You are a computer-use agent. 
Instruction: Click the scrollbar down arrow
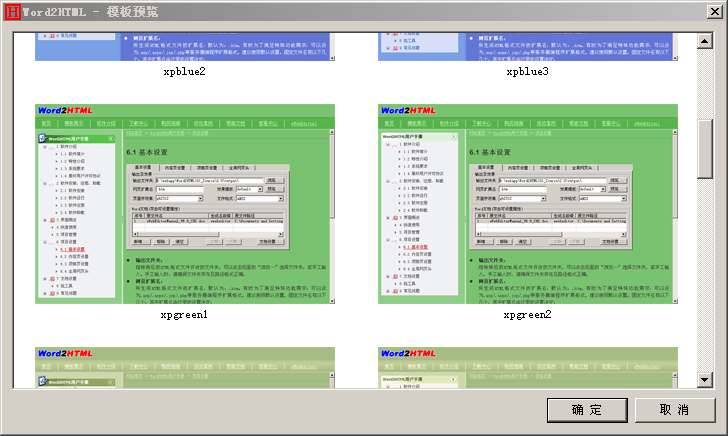[705, 380]
